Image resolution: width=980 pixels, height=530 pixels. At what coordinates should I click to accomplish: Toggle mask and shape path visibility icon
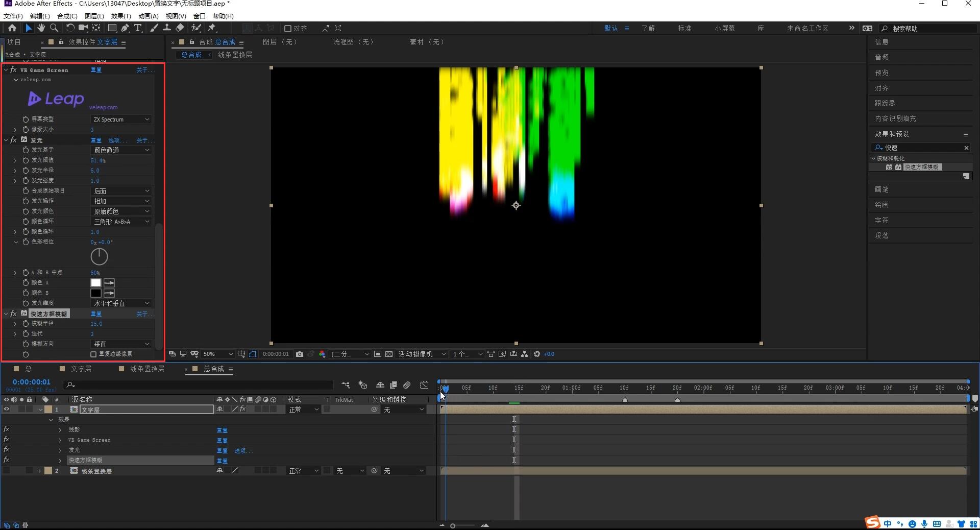pyautogui.click(x=253, y=354)
